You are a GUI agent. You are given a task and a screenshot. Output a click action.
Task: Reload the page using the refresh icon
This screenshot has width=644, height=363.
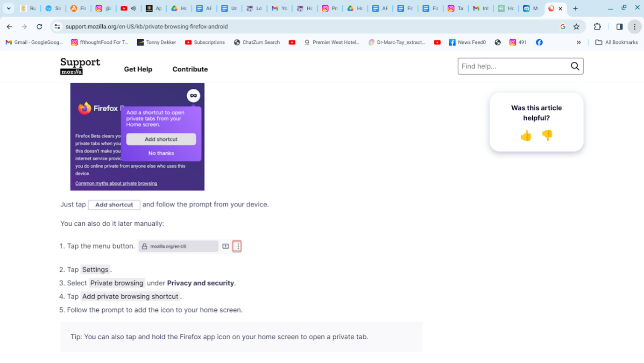(39, 27)
